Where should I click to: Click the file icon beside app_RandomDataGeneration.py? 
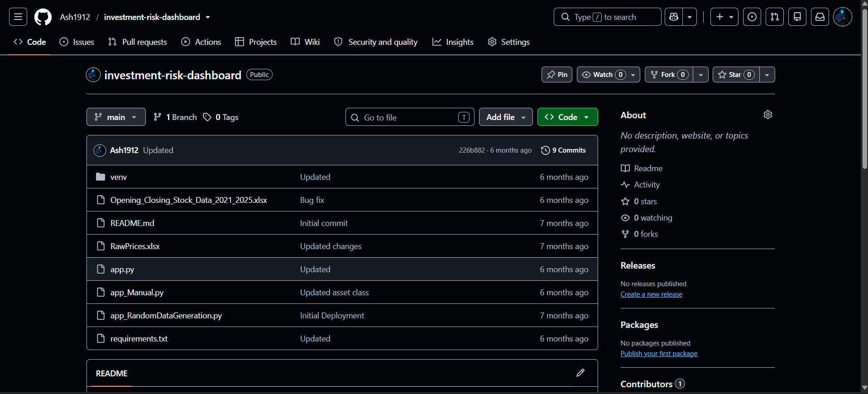[x=101, y=315]
